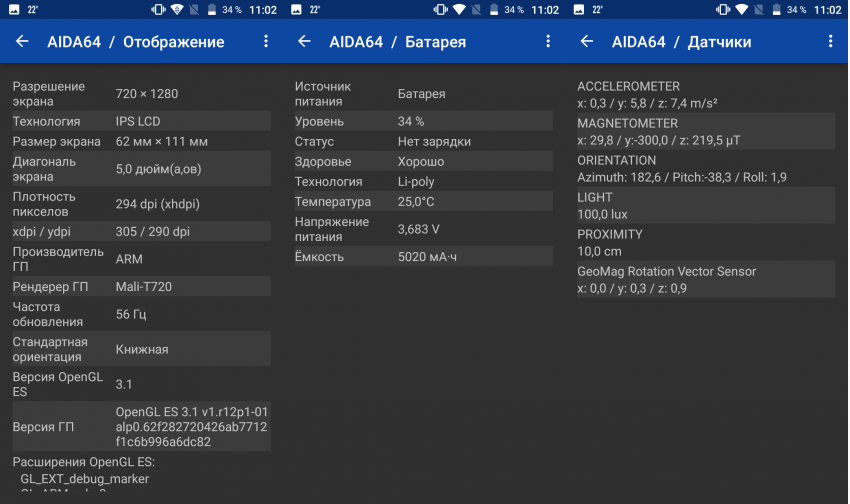Select the MAGNETOMETER sensor entry
This screenshot has width=850, height=504.
click(706, 131)
